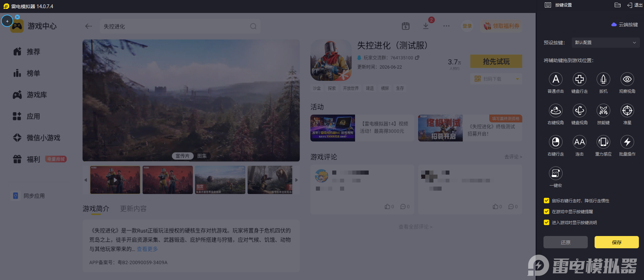
Task: Uncheck 在游戏中显示按键提醒 checkbox
Action: (x=547, y=211)
